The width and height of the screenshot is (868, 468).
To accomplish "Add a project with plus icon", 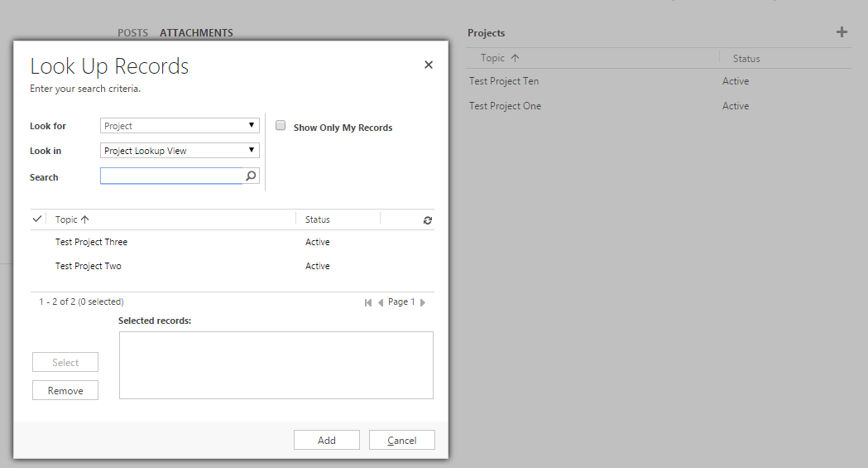I will click(842, 32).
